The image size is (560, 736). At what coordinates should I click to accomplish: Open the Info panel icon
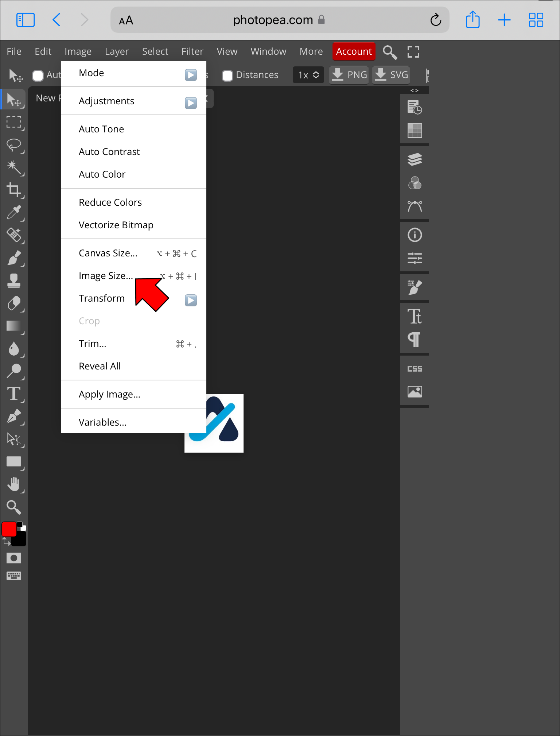coord(415,235)
